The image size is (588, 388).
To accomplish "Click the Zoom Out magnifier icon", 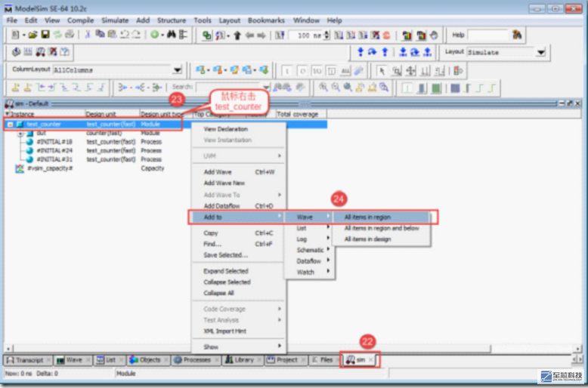I will [336, 88].
